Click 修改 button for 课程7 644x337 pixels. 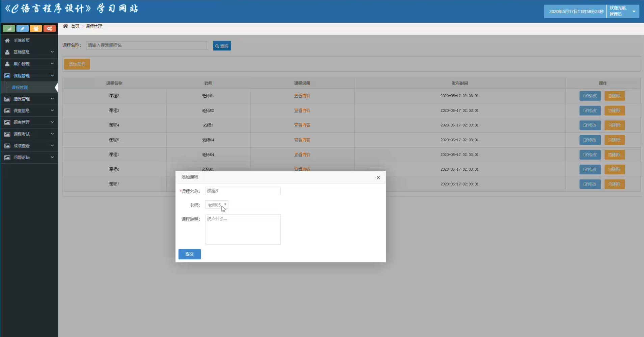[590, 184]
